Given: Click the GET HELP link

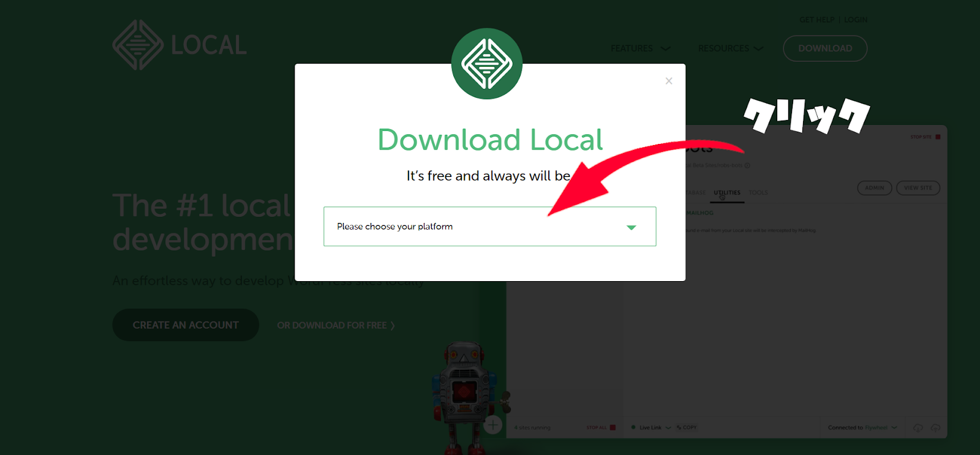Looking at the screenshot, I should 816,20.
